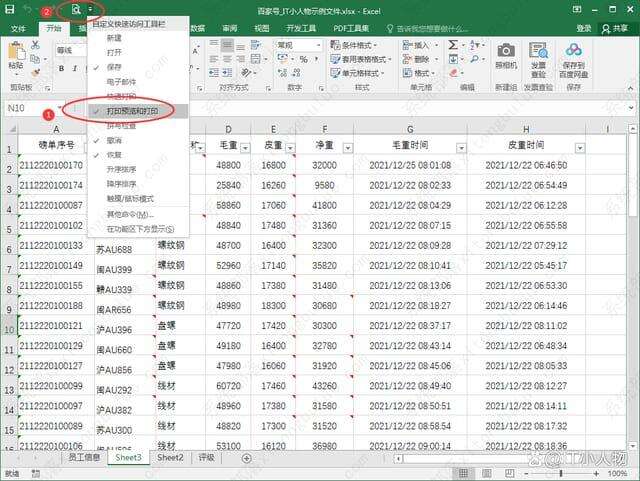The image size is (640, 481).
Task: Click the 删除 (Delete) cells button
Action: 420,59
